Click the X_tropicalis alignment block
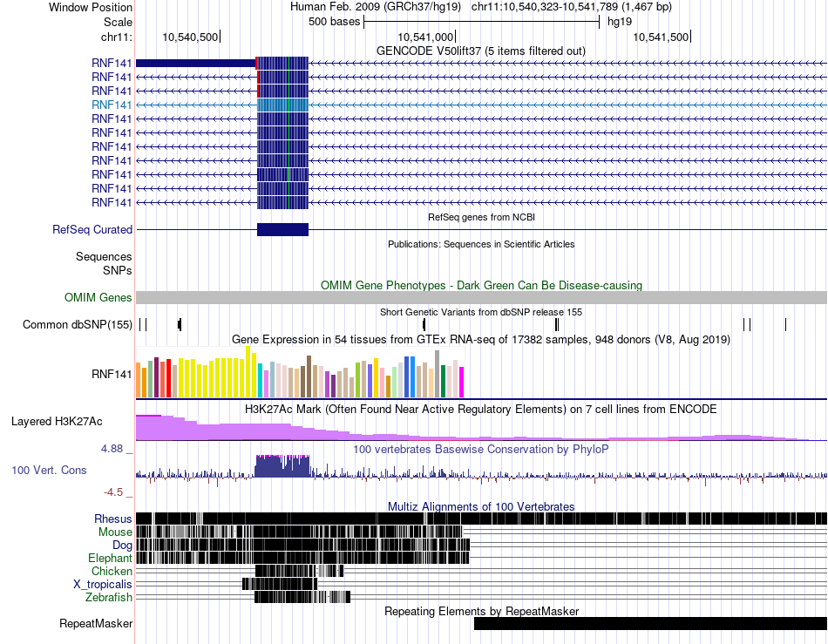Image resolution: width=828 pixels, height=644 pixels. coord(280,584)
